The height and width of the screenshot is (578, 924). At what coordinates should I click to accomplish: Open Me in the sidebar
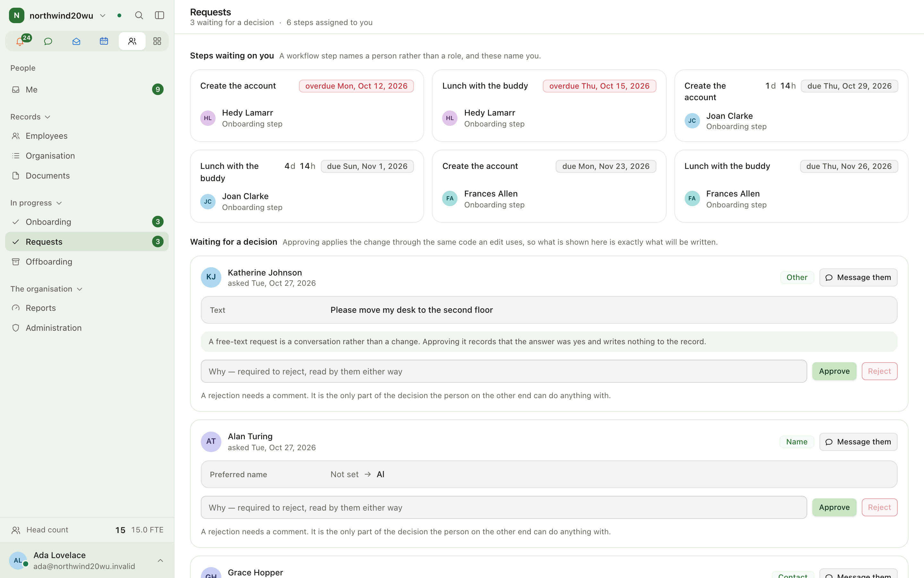pos(87,90)
